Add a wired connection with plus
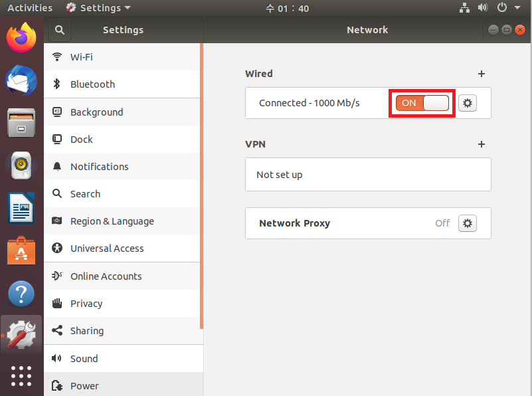Screen dimensions: 532x396 click(x=481, y=74)
